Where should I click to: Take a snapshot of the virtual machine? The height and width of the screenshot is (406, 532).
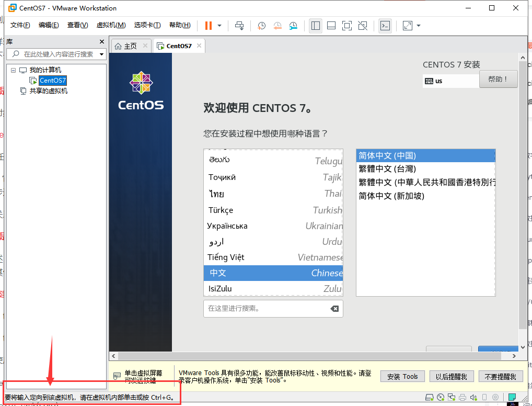(x=261, y=26)
